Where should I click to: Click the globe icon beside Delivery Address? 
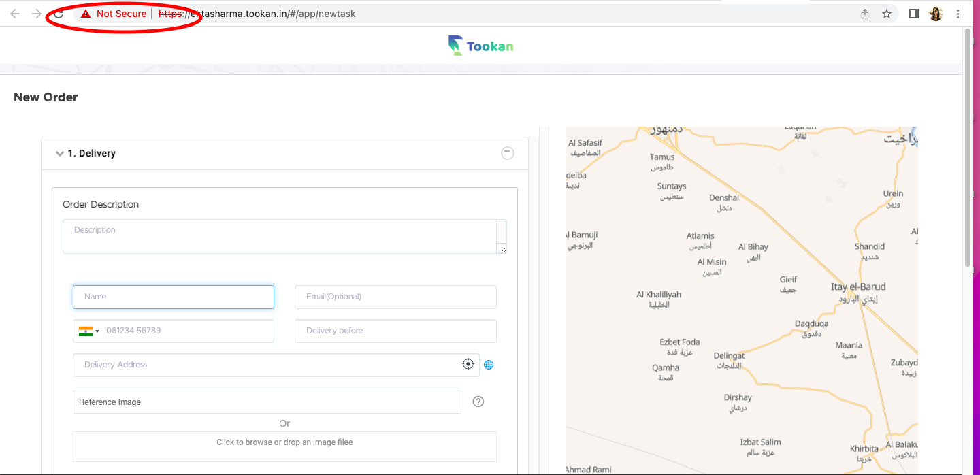489,365
